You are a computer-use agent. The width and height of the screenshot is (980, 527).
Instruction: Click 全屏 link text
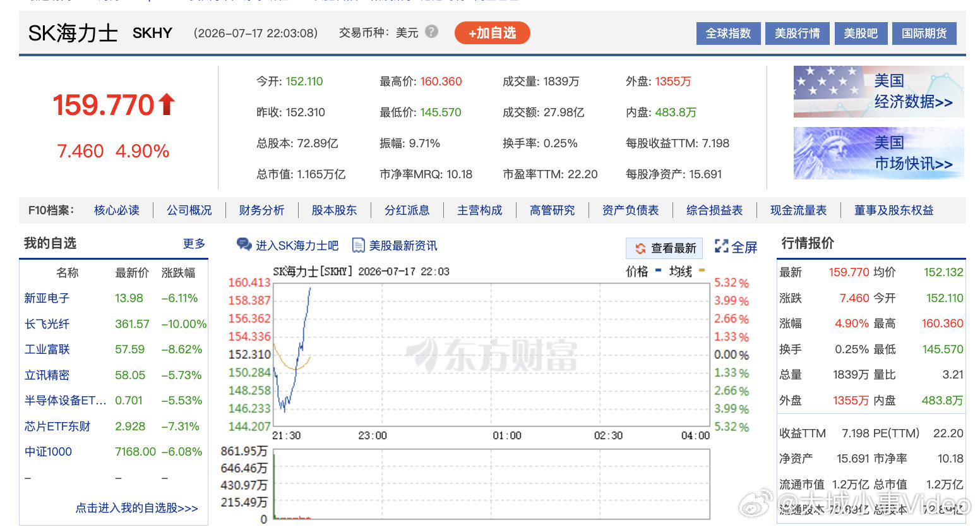[x=744, y=248]
